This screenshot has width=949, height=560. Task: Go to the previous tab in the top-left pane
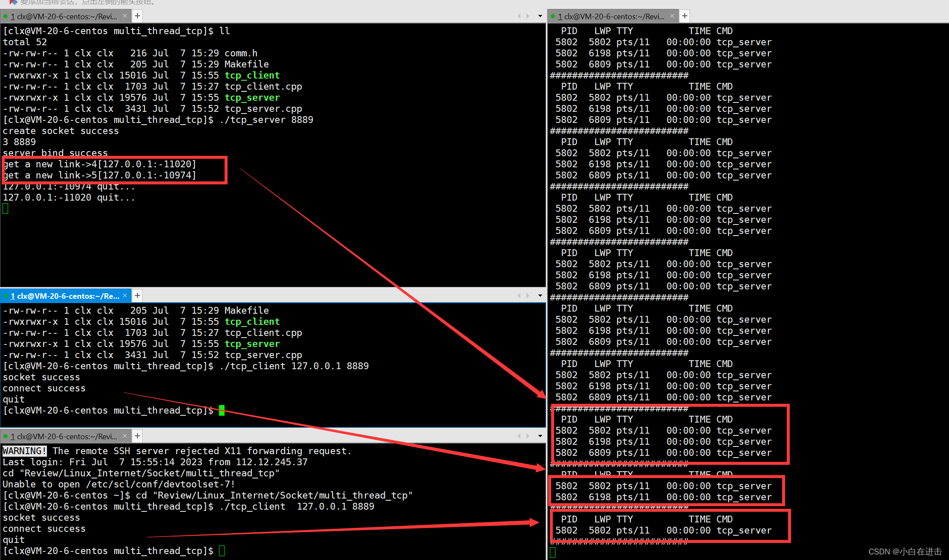point(519,16)
